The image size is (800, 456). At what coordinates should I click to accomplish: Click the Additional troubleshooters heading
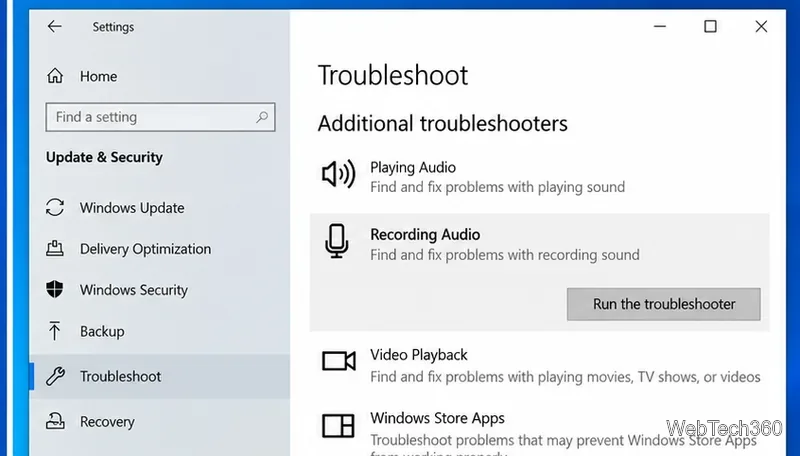(442, 123)
